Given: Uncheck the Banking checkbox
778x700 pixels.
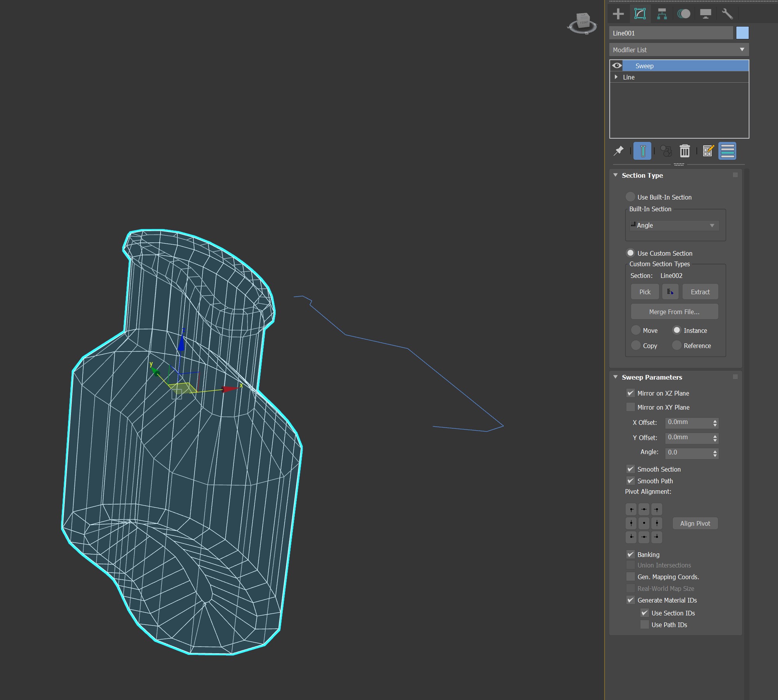Looking at the screenshot, I should tap(630, 554).
